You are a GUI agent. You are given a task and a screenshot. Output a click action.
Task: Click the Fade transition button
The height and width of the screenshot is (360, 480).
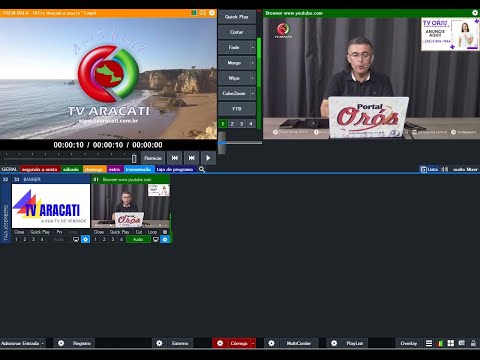(234, 47)
